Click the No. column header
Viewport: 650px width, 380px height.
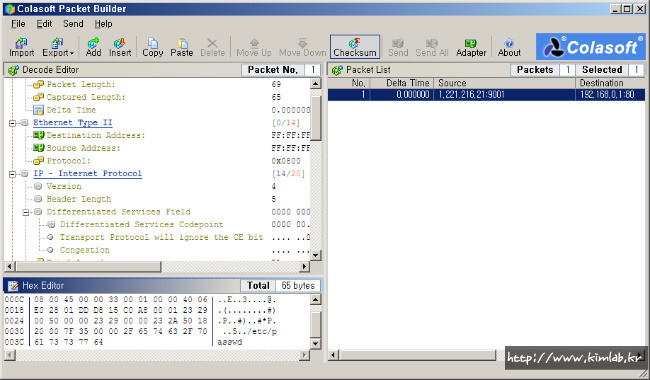coord(349,83)
